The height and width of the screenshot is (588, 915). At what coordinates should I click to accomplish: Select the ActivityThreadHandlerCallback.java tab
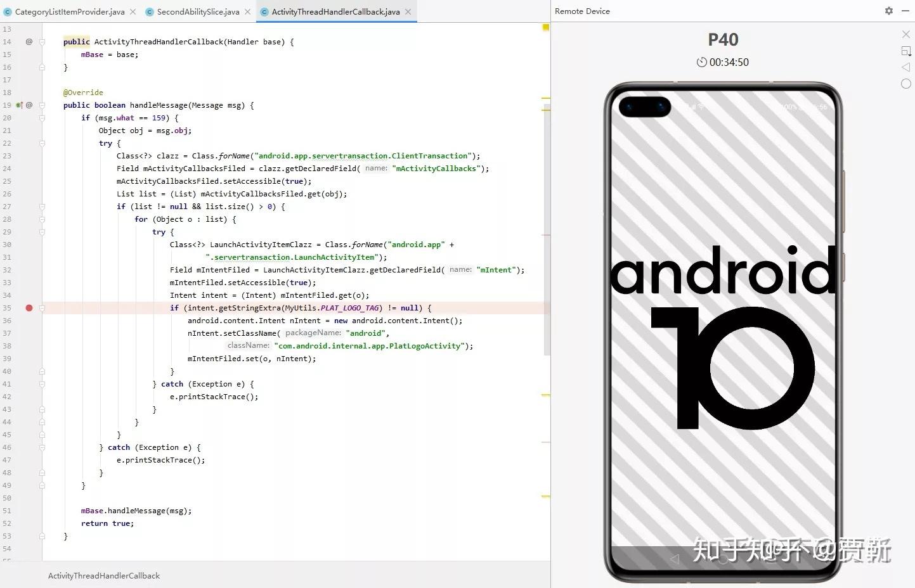click(x=335, y=12)
